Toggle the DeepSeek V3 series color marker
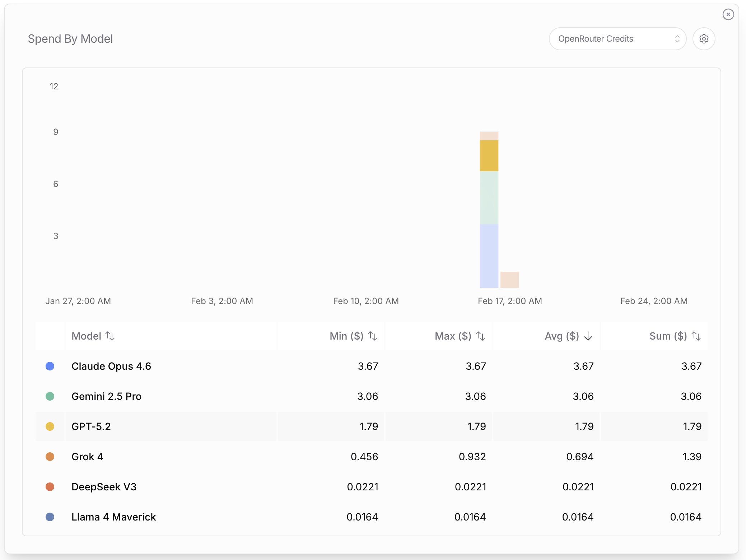 50,487
